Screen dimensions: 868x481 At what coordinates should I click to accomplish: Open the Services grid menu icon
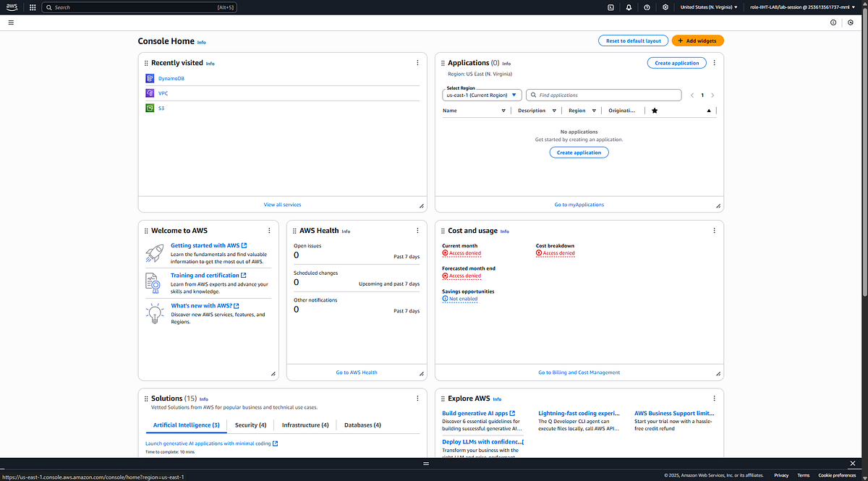point(33,7)
